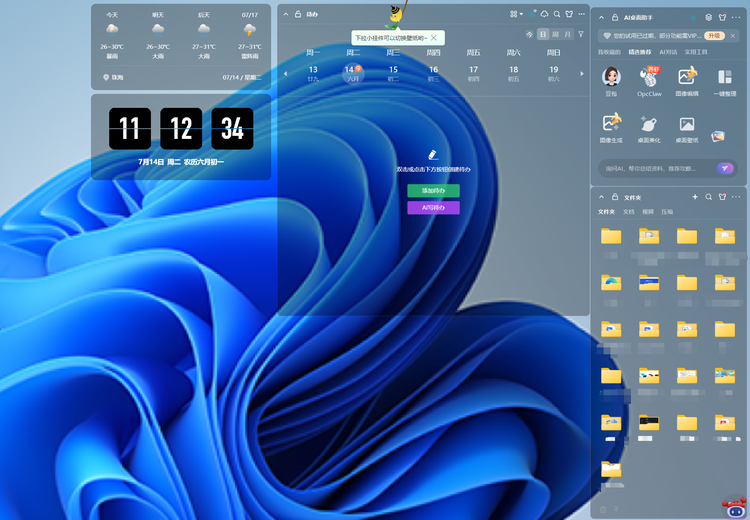
Task: Click the cloud sync icon in 待办 header
Action: (544, 14)
